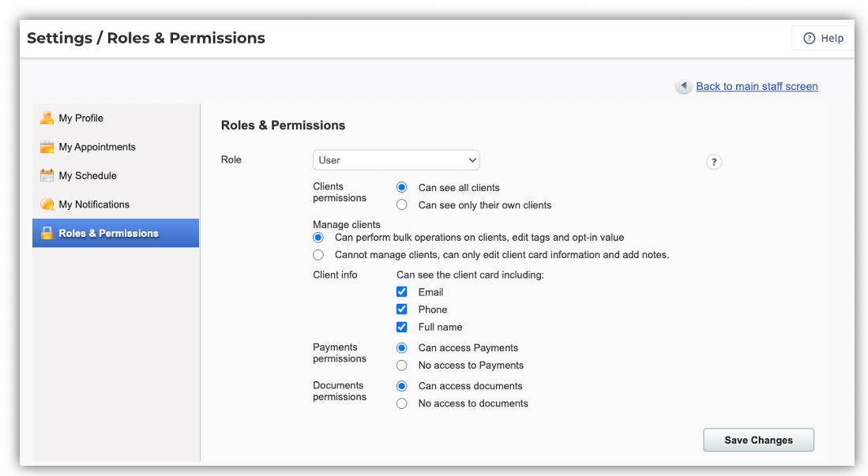Viewport: 868px width, 476px height.
Task: Select "No access to Payments" radio
Action: [402, 365]
